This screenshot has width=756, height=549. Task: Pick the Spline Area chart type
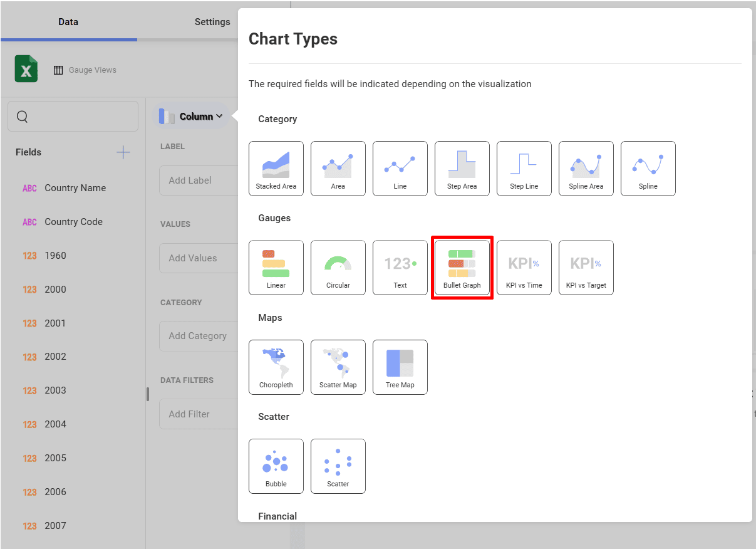click(586, 169)
